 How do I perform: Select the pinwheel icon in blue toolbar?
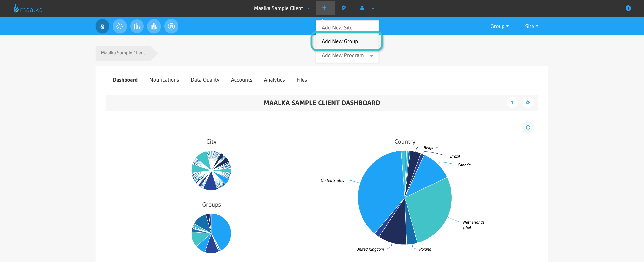click(x=120, y=26)
